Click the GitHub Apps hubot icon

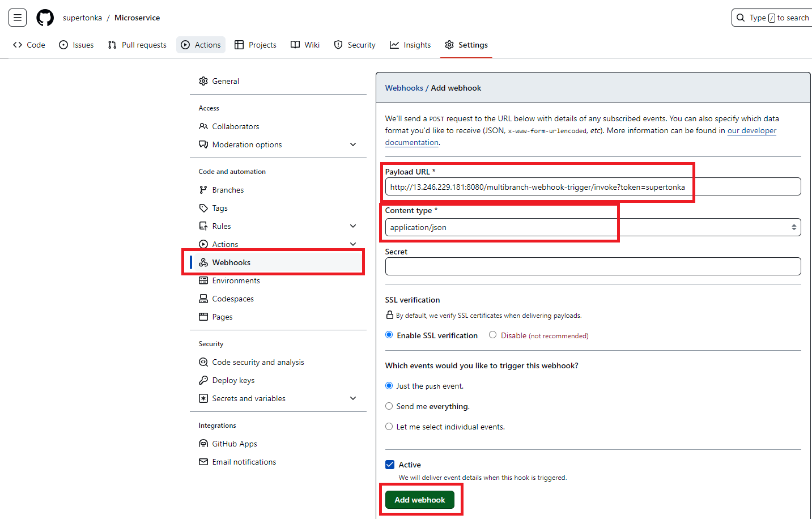pos(203,444)
